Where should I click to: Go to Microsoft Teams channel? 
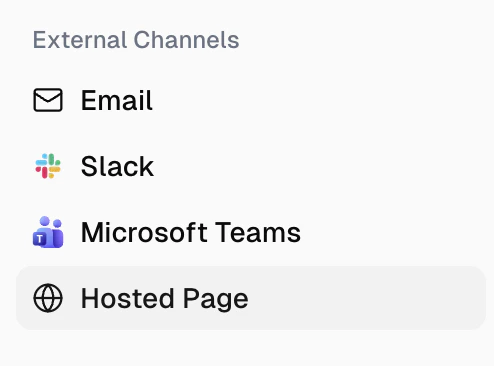pos(251,232)
